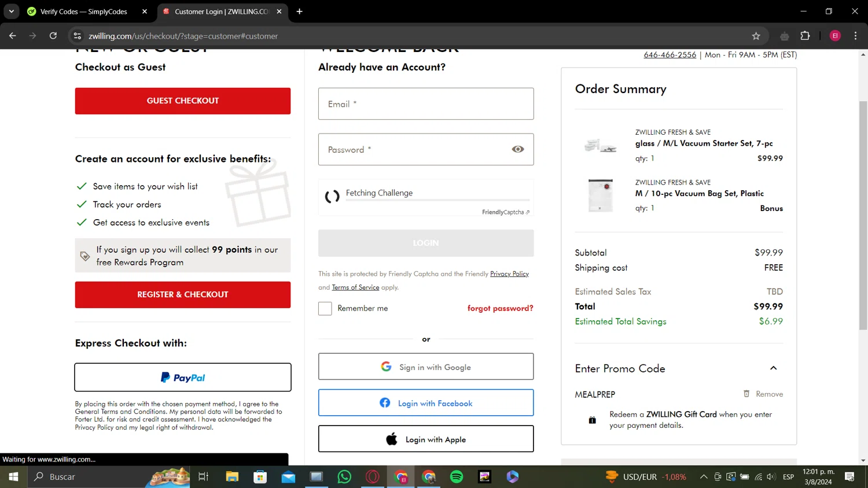Open the Friendly Captcha Privacy Policy link

[x=509, y=274]
